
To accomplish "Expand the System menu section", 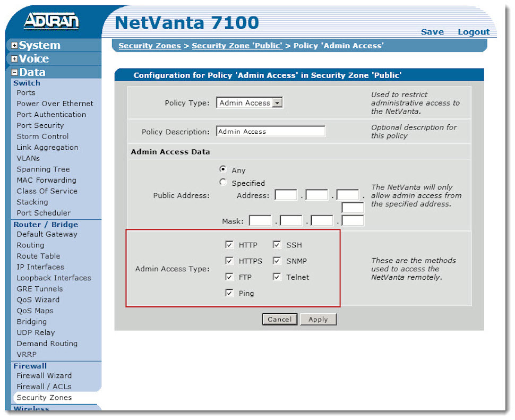I will (14, 46).
